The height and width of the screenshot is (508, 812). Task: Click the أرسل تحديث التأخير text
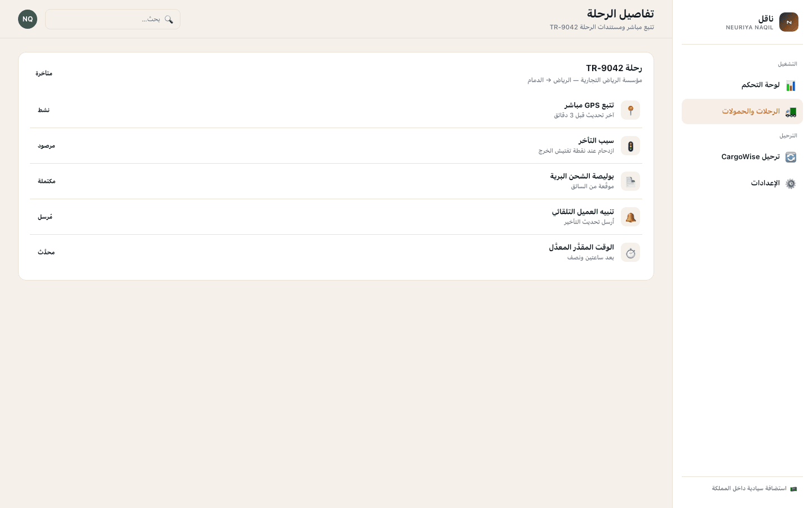click(589, 222)
